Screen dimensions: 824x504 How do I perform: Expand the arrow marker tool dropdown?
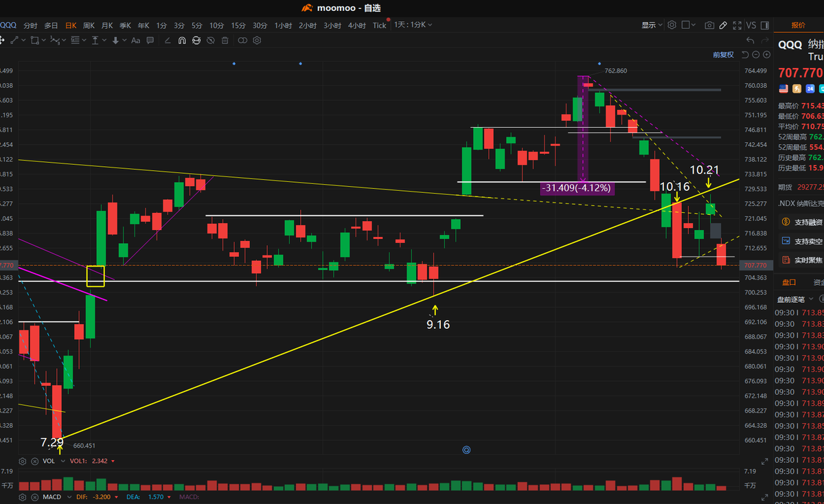click(x=124, y=41)
